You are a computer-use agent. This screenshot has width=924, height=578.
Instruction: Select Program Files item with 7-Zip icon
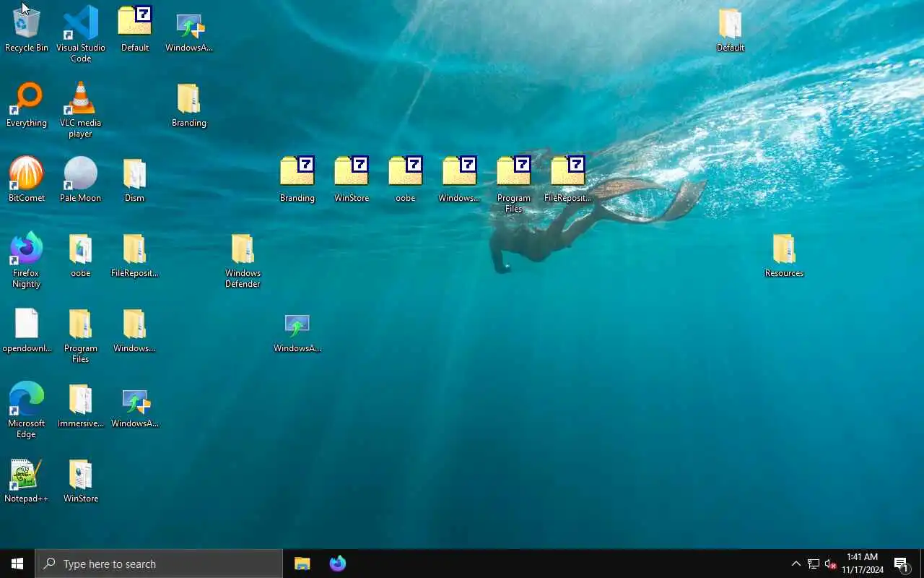pos(514,184)
